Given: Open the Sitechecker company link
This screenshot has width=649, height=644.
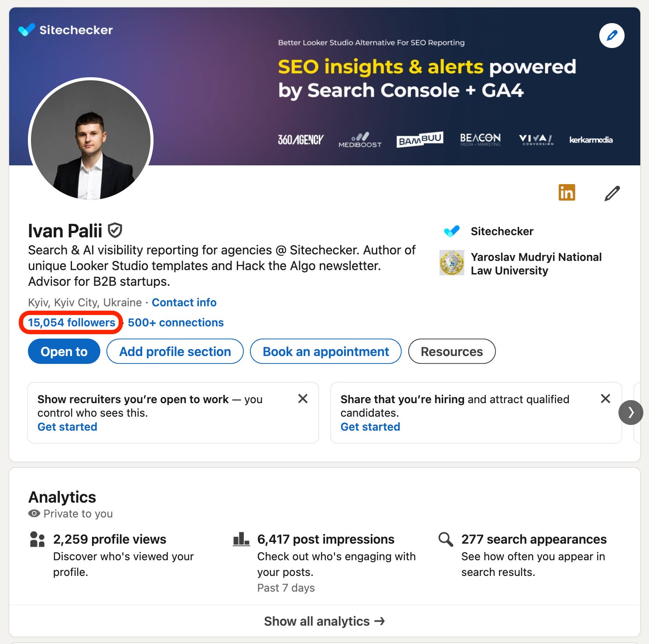Looking at the screenshot, I should point(502,231).
